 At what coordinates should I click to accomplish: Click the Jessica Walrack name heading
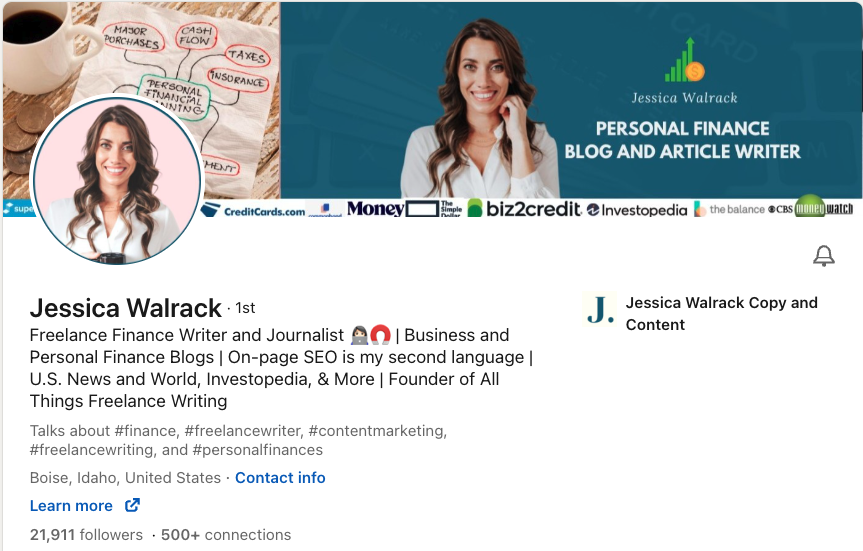click(x=125, y=308)
